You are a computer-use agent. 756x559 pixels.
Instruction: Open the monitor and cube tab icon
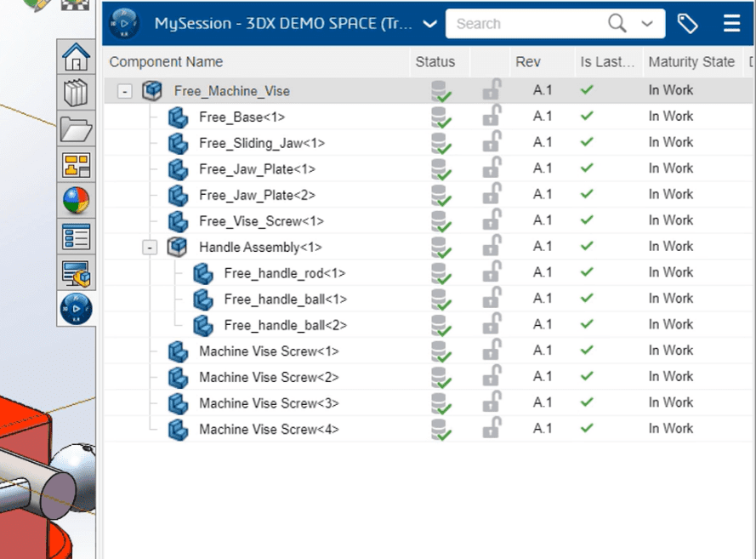pyautogui.click(x=77, y=273)
